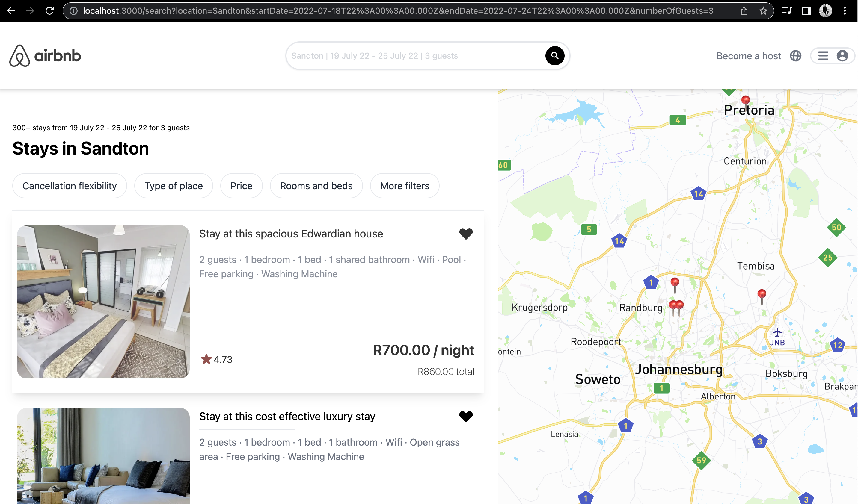Toggle the Cancellation flexibility filter
The width and height of the screenshot is (858, 504).
70,186
